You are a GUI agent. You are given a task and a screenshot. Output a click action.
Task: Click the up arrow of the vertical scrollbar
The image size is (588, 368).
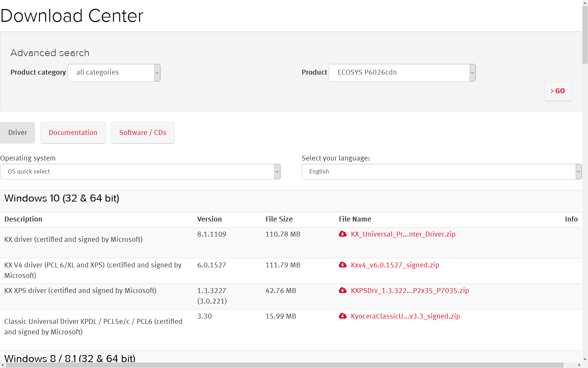coord(585,2)
